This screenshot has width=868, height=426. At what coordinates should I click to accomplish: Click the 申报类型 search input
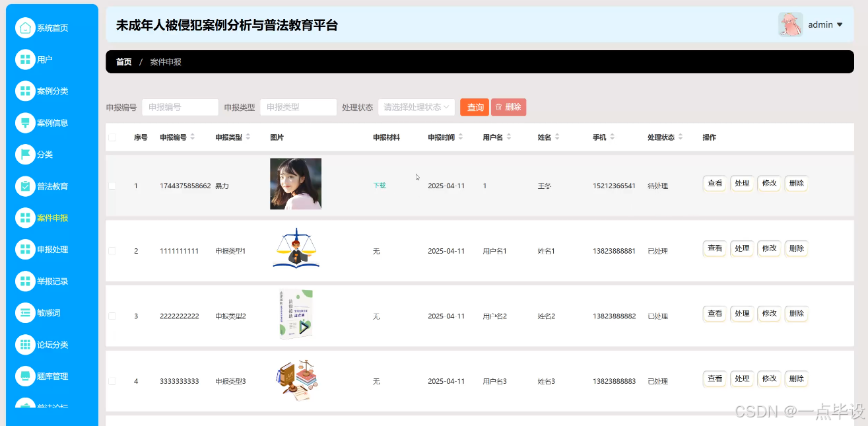pyautogui.click(x=298, y=107)
